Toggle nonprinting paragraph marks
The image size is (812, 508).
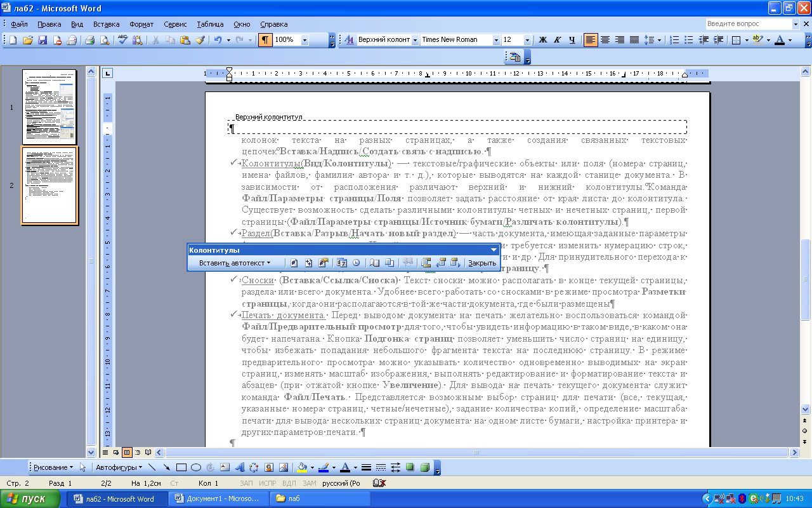[265, 40]
